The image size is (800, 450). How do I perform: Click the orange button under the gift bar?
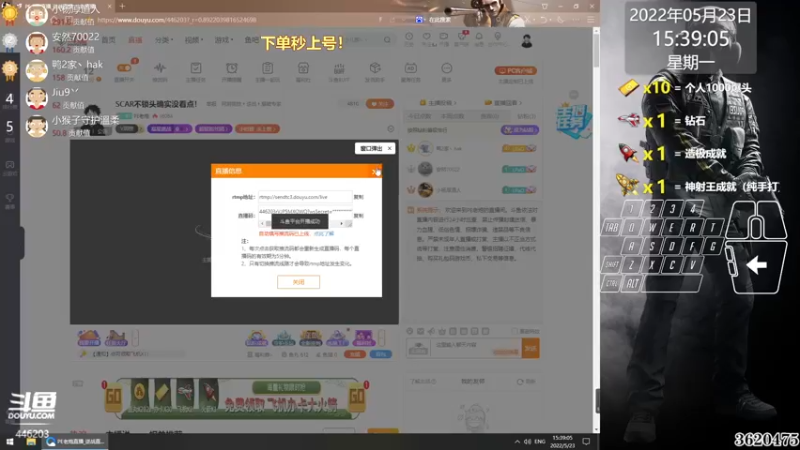click(x=355, y=354)
